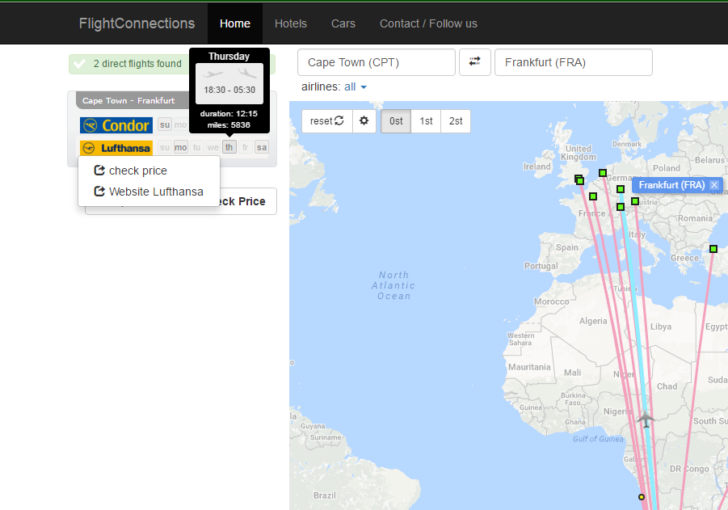Screen dimensions: 728x510
Task: Toggle Lufthansa Wednesday flight day
Action: [x=213, y=147]
